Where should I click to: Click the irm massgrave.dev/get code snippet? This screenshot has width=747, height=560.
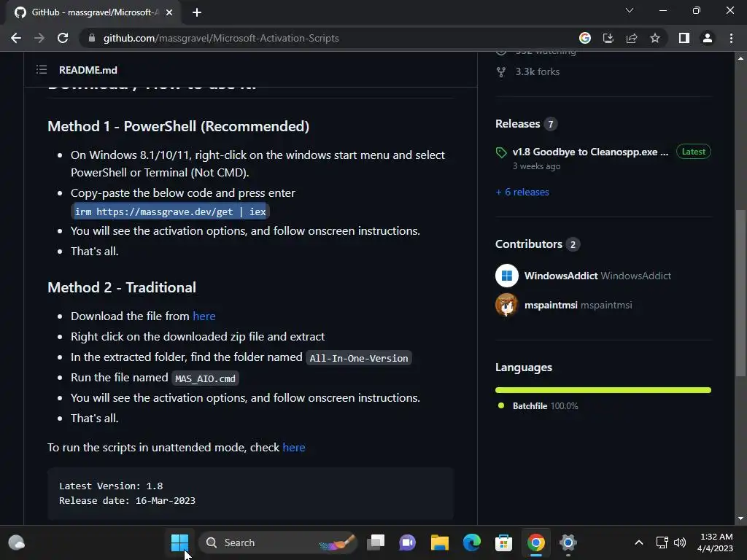click(170, 211)
